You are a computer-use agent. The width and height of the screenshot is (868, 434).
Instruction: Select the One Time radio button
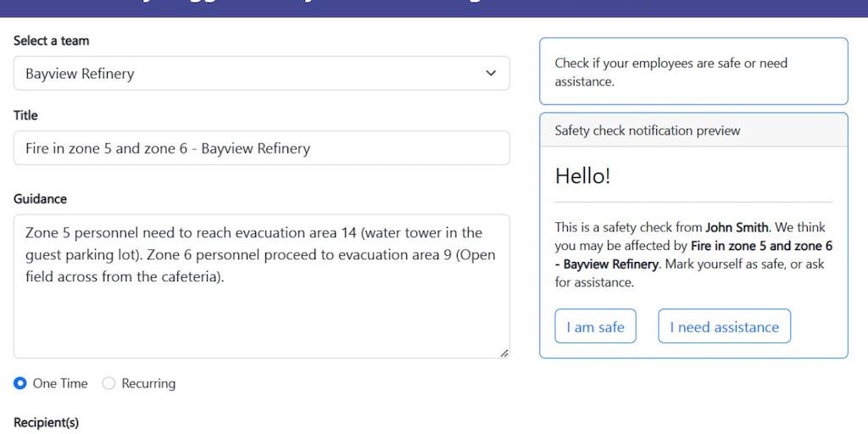coord(20,383)
